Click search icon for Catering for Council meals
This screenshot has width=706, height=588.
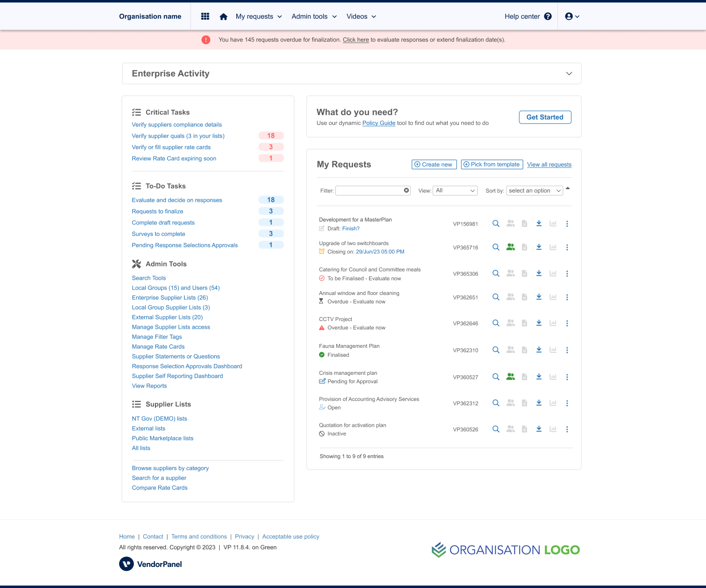tap(496, 273)
